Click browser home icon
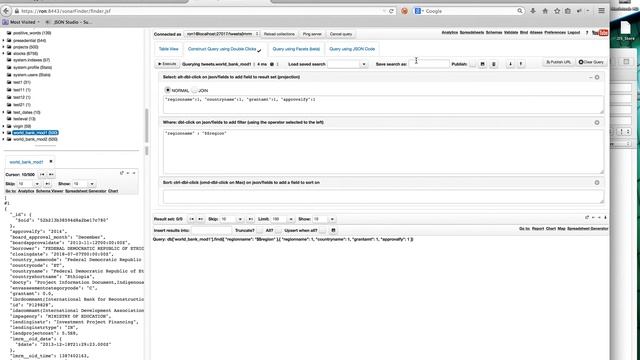Image resolution: width=640 pixels, height=360 pixels. pos(545,11)
